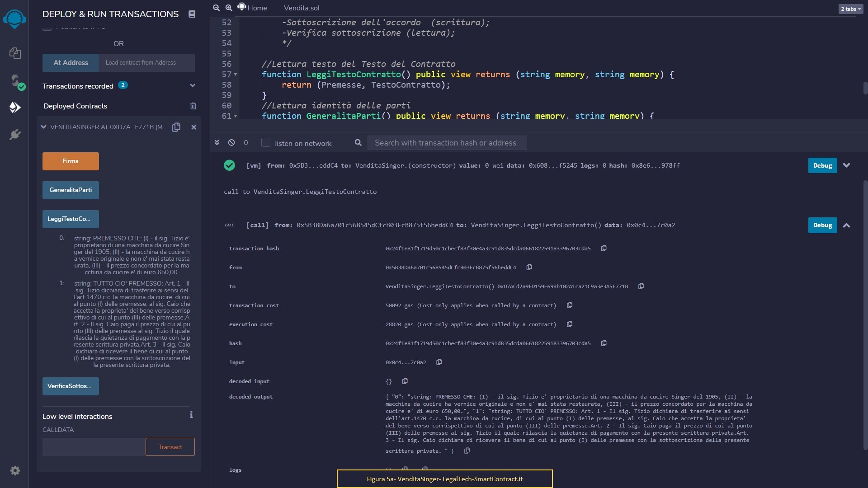Focus the transaction hash search field
The height and width of the screenshot is (488, 868).
(447, 143)
